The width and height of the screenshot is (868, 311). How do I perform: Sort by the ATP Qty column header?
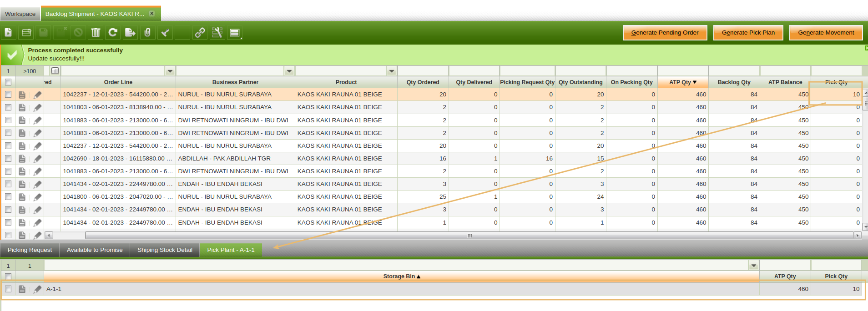click(x=682, y=82)
